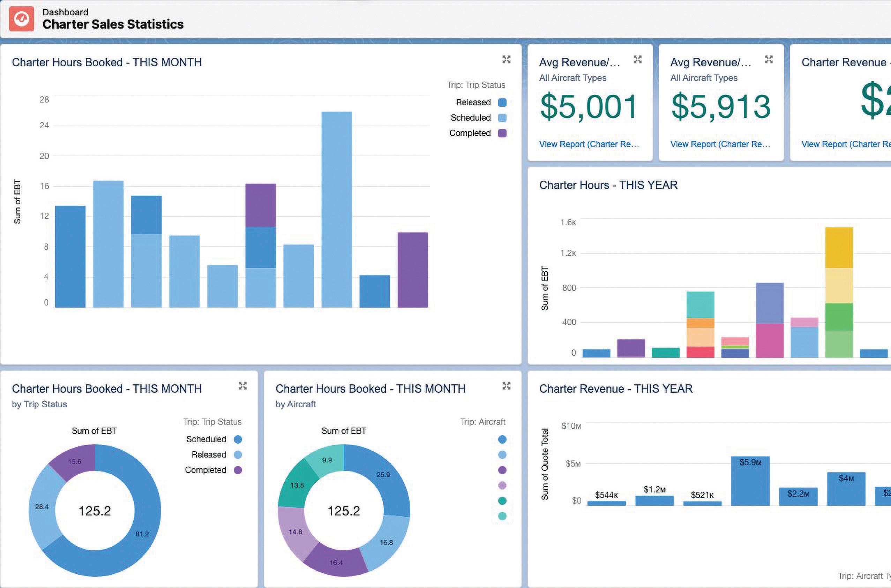Expand the $5,913 Avg Revenue card
Screen dimensions: 891x588
coord(769,59)
